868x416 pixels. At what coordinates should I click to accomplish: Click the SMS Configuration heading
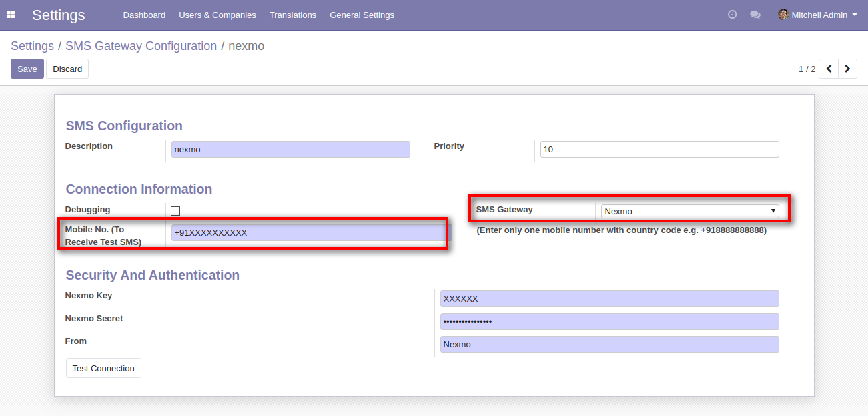click(124, 126)
